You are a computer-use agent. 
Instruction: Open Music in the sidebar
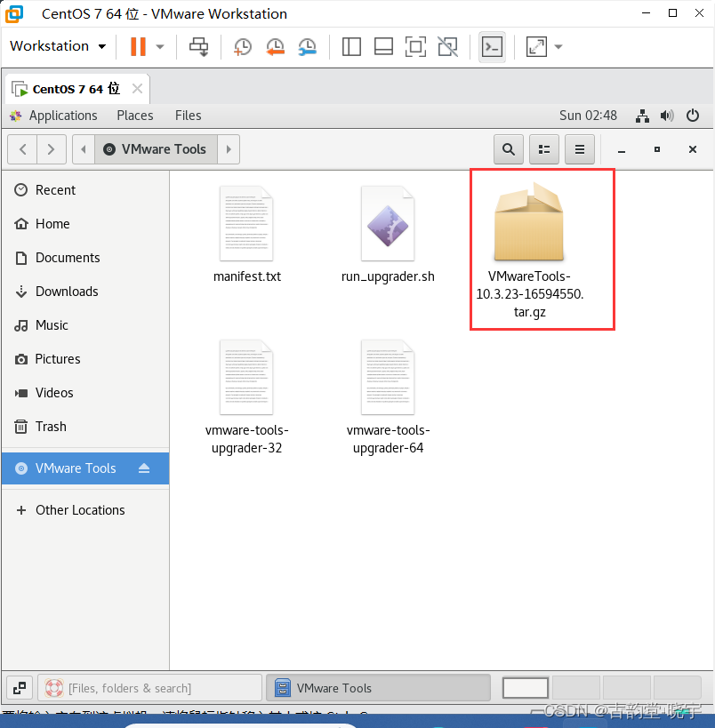coord(85,325)
